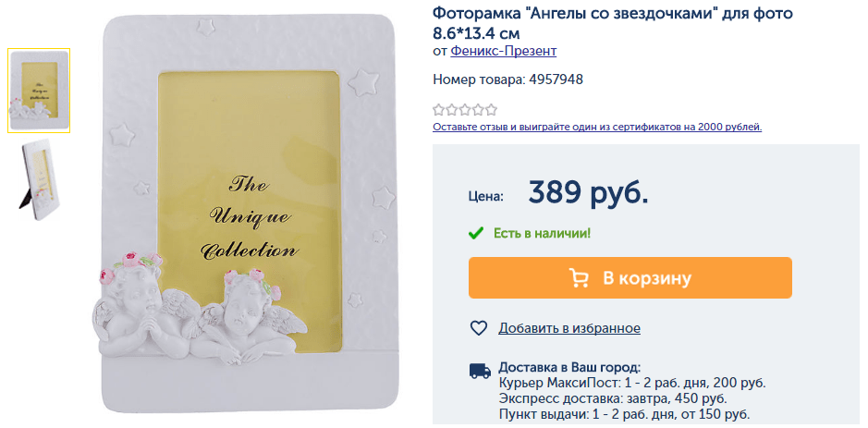The height and width of the screenshot is (428, 868).
Task: Rate the product two stars
Action: point(452,110)
